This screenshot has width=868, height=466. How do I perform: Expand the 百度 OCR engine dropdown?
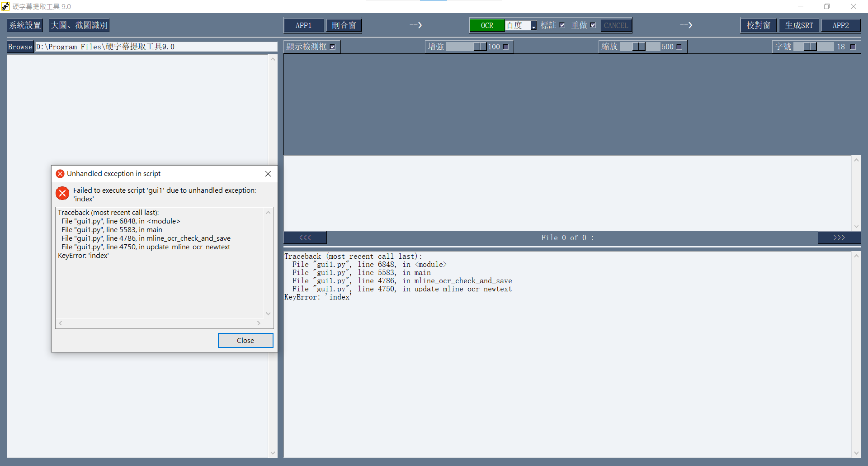coord(533,26)
